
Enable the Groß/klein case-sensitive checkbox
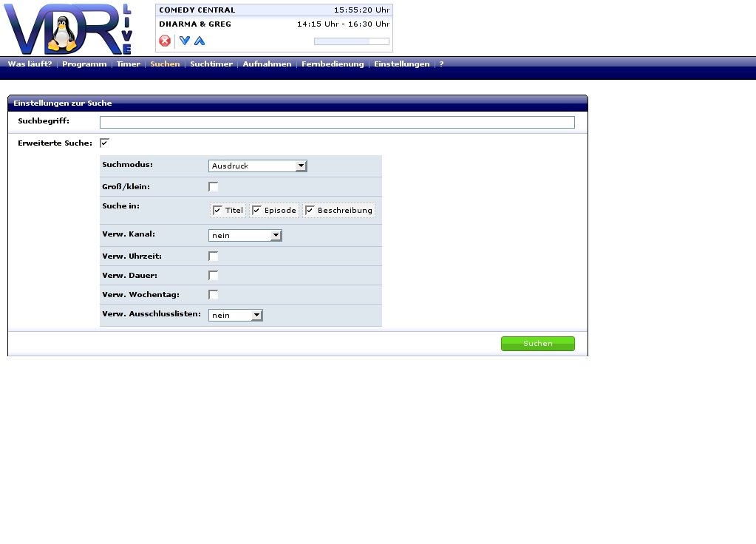click(x=214, y=187)
